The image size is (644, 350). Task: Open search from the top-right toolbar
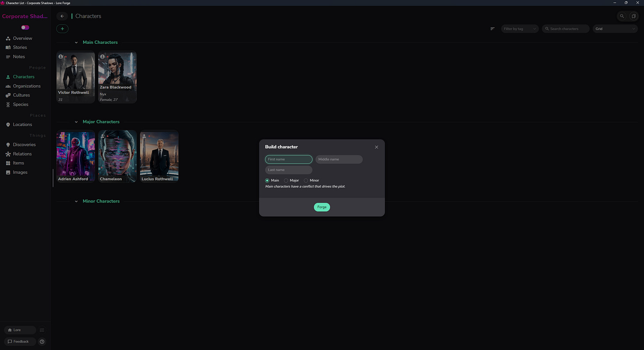click(622, 16)
